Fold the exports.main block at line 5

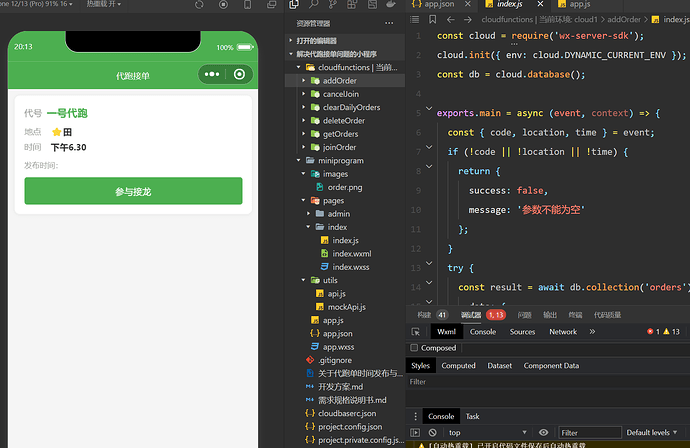(429, 108)
